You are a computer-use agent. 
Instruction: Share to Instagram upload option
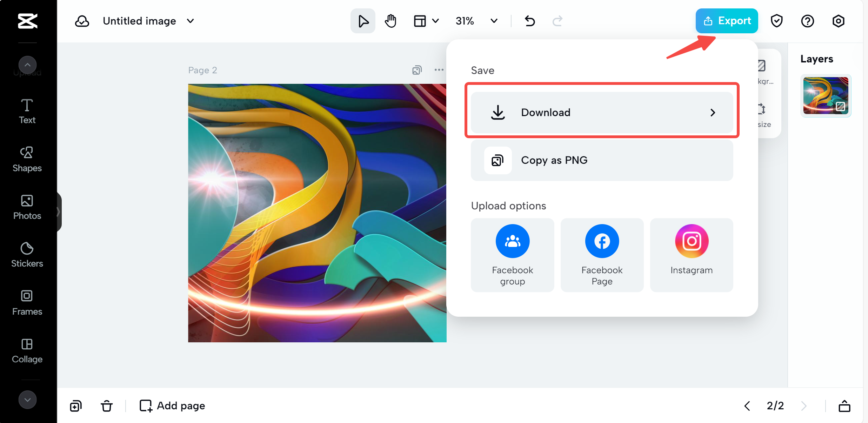(x=691, y=255)
